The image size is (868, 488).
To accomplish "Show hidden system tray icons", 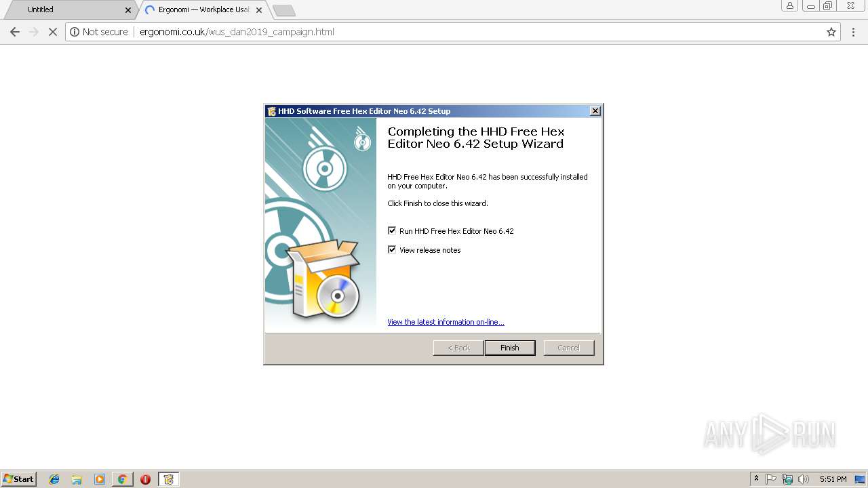I will [x=756, y=479].
